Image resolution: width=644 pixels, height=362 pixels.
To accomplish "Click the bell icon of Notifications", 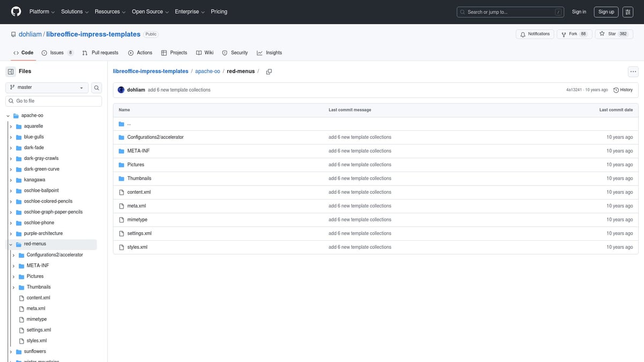I will (x=523, y=34).
